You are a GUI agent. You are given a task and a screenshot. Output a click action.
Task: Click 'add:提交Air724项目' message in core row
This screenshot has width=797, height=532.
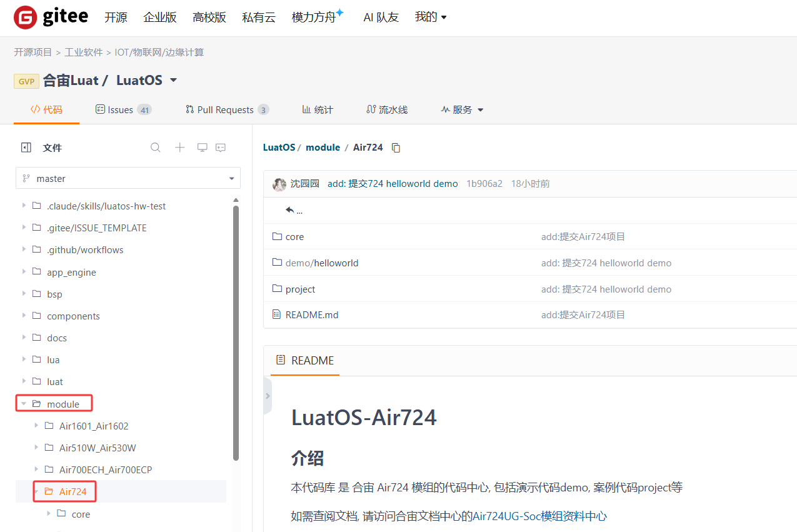(583, 237)
